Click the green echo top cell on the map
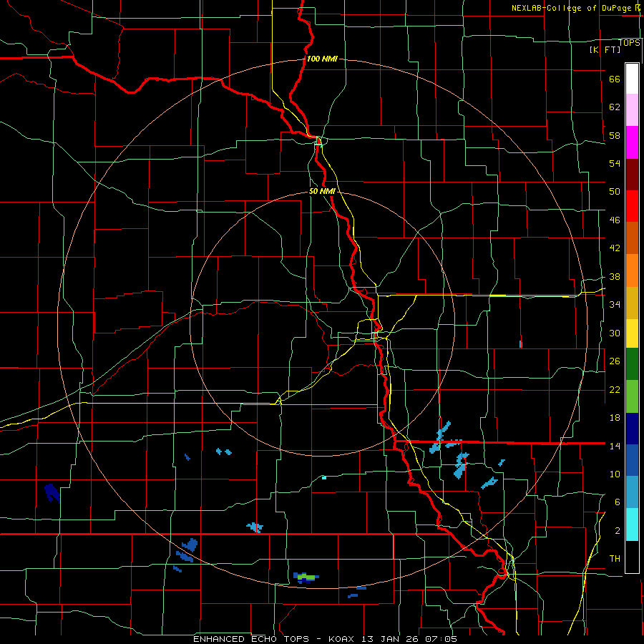Image resolution: width=644 pixels, height=644 pixels. (306, 577)
